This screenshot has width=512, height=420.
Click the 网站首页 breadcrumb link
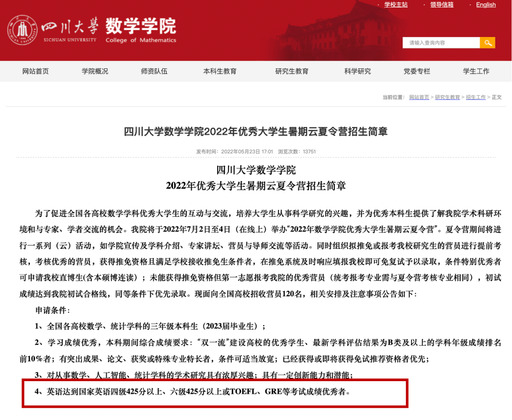419,97
